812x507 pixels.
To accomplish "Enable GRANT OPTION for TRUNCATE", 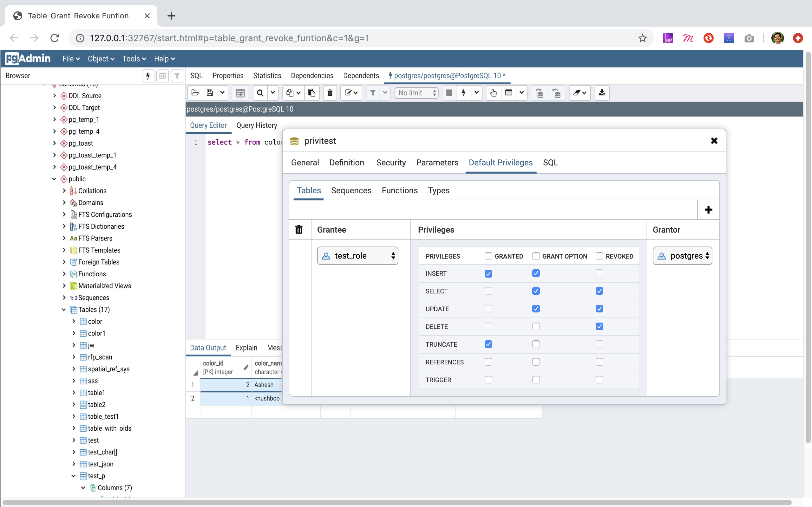I will 536,344.
